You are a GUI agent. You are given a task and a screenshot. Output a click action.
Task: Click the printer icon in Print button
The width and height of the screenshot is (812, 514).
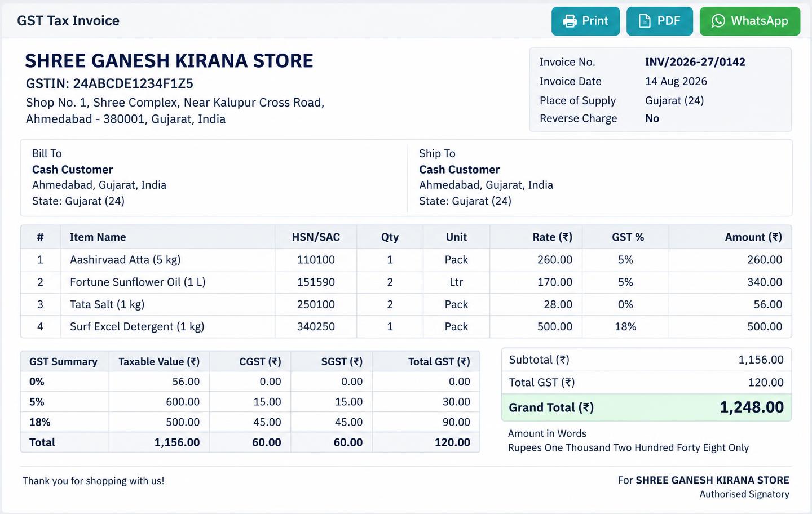tap(570, 21)
